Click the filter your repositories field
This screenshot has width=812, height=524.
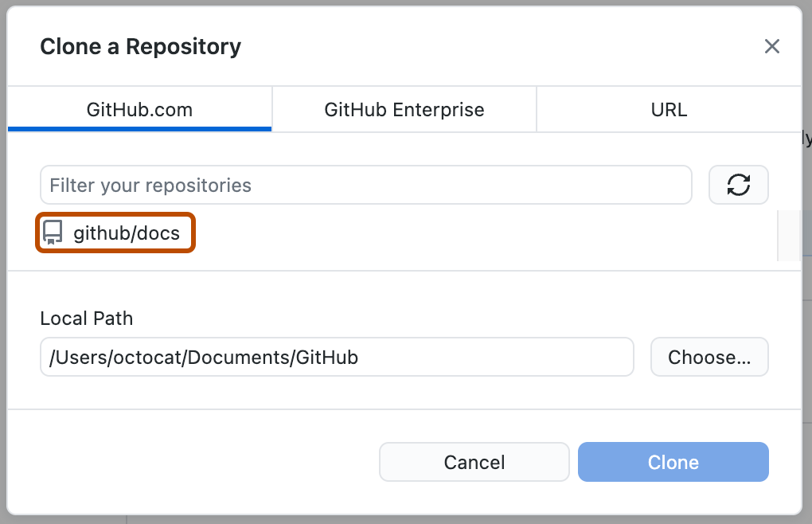pos(365,184)
